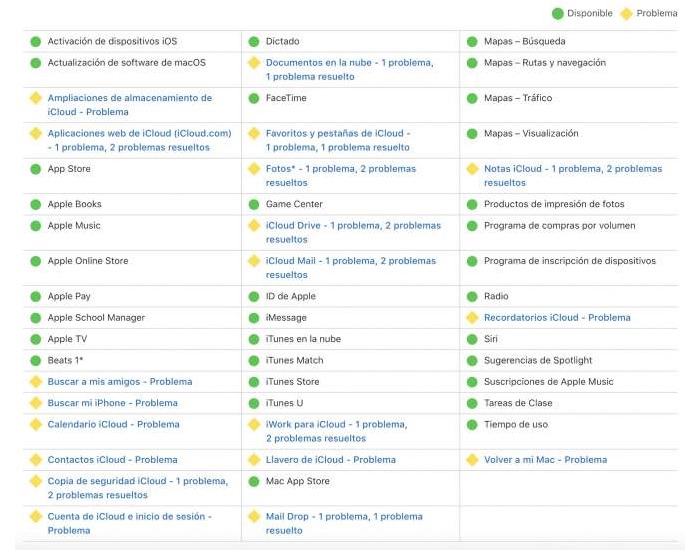Click the green Disponible legend circle
Viewport: 700px width, 550px height.
pos(558,13)
